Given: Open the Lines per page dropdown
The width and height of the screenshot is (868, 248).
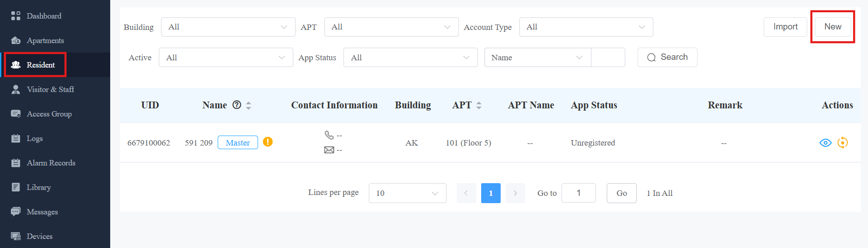Looking at the screenshot, I should point(407,193).
